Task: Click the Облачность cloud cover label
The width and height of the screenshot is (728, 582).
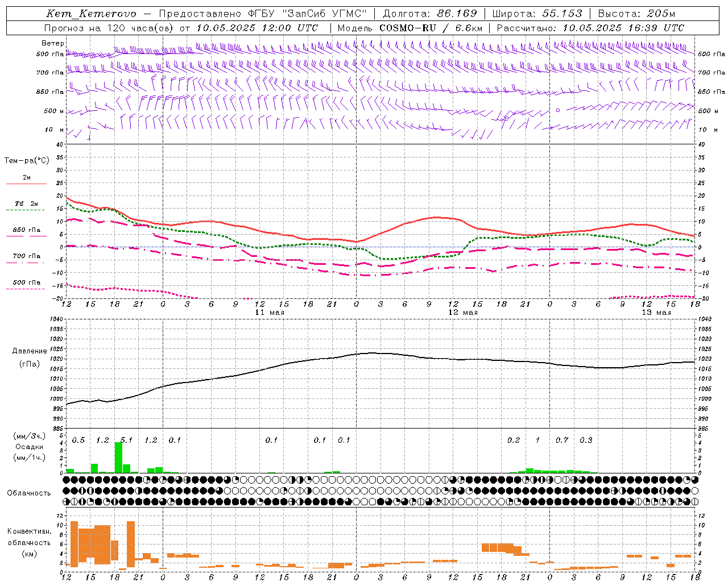Action: [x=29, y=493]
